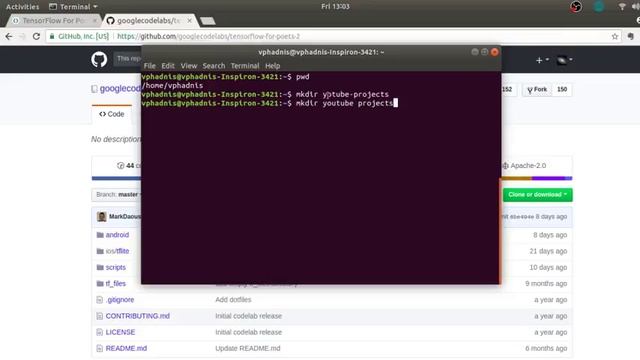Open GitHub plus create-new dropdown

(x=542, y=60)
